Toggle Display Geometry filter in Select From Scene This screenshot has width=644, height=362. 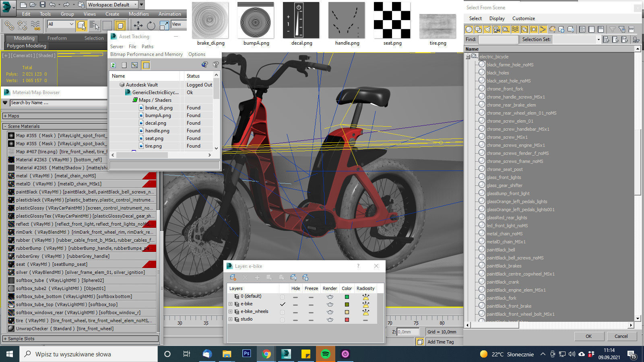coord(469,29)
